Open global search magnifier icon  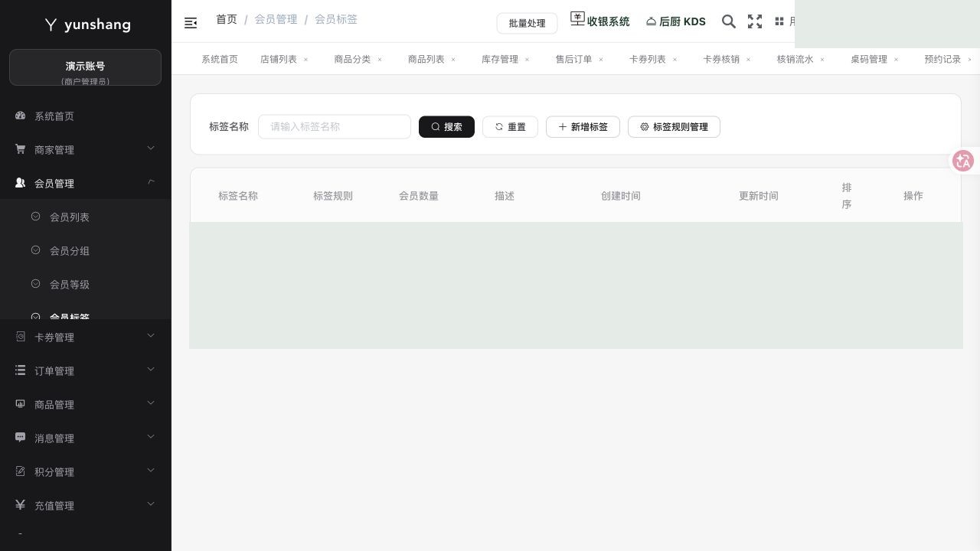pos(729,21)
